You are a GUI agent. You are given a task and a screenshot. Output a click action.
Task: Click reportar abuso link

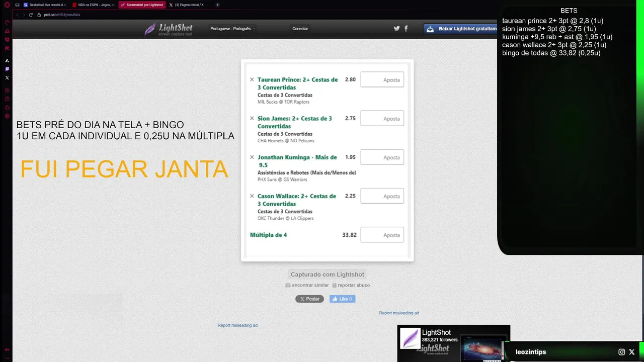351,285
